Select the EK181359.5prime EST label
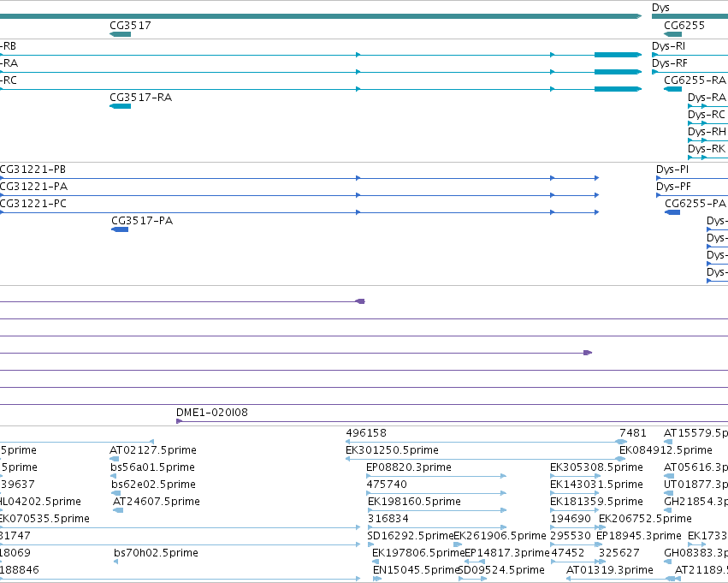The height and width of the screenshot is (583, 728). pos(596,502)
